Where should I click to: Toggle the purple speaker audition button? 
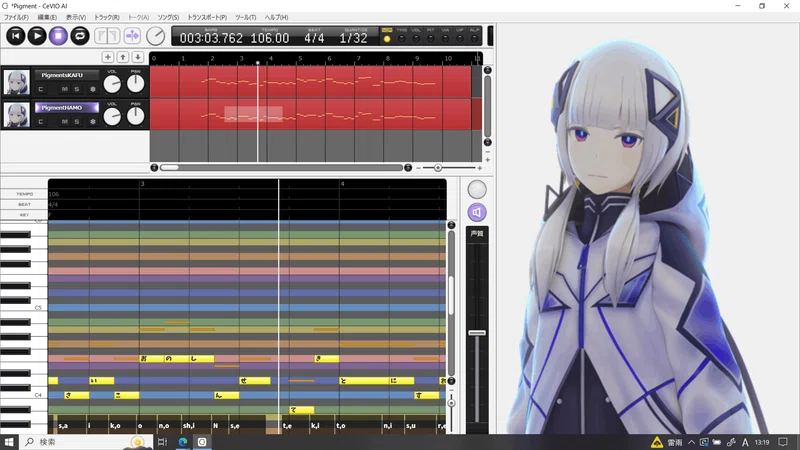477,212
